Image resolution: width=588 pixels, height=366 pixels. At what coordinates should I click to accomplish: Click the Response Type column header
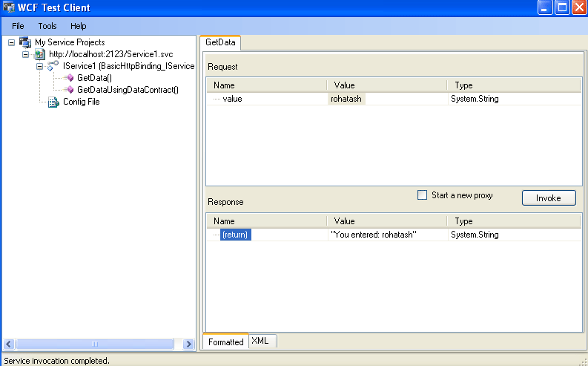click(514, 221)
